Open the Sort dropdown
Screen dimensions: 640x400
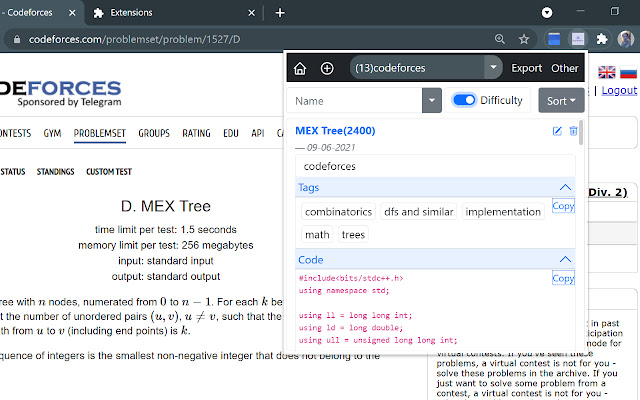point(561,100)
